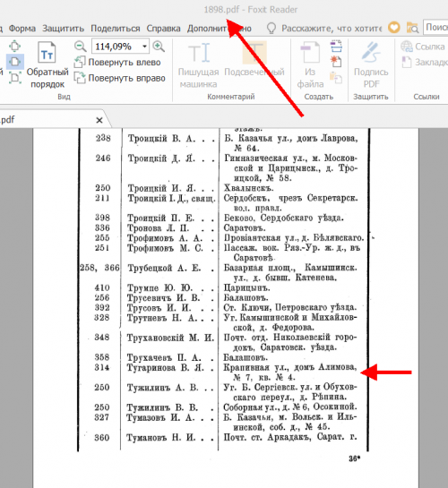Click page numbers 258, 366

click(99, 268)
